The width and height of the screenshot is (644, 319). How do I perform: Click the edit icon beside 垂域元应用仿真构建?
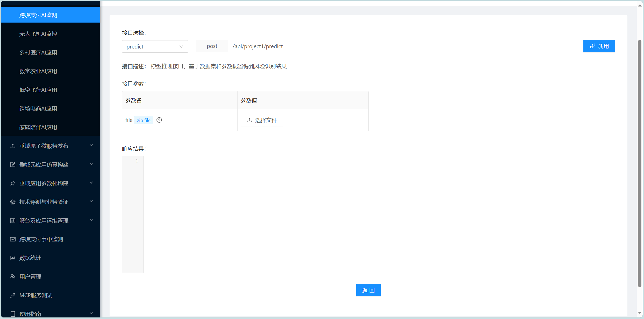[x=13, y=165]
